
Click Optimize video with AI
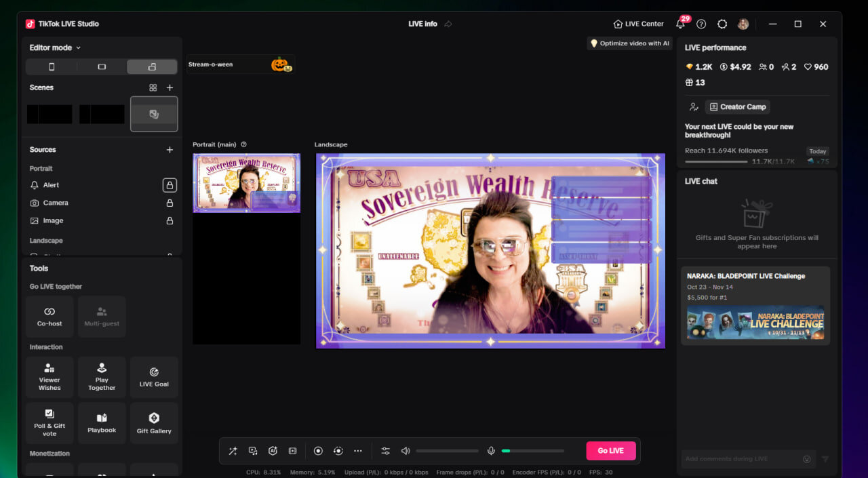click(x=629, y=43)
